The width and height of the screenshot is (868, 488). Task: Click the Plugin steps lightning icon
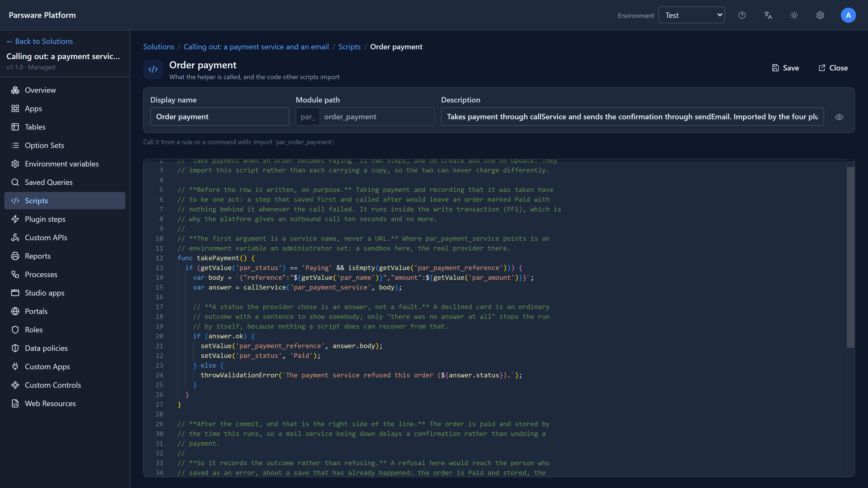point(15,219)
